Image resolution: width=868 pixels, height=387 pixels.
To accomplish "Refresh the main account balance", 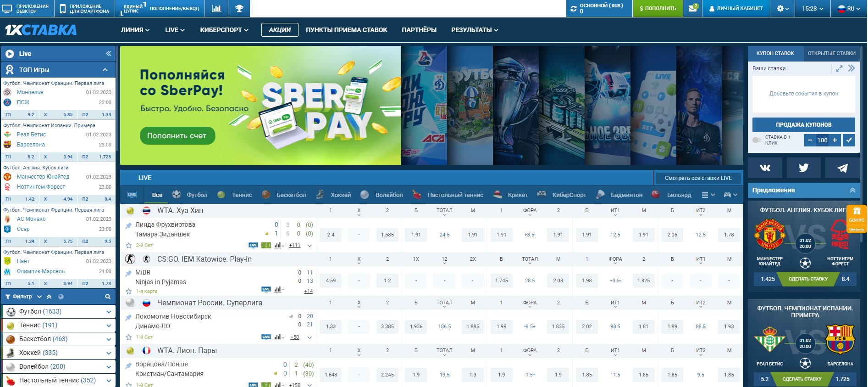I will coord(573,8).
